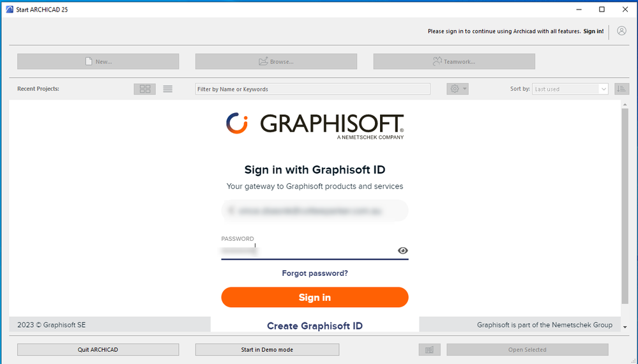
Task: Switch recent projects to thumbnail grid view
Action: (145, 89)
